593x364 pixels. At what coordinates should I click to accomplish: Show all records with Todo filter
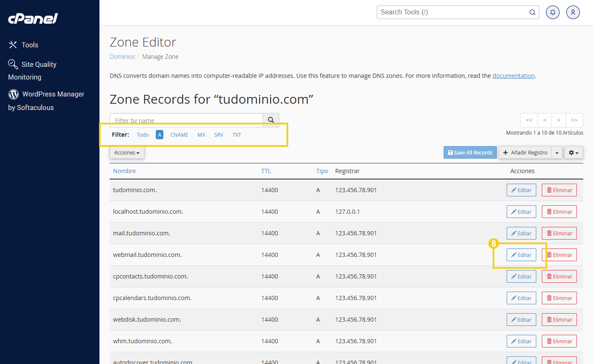143,135
